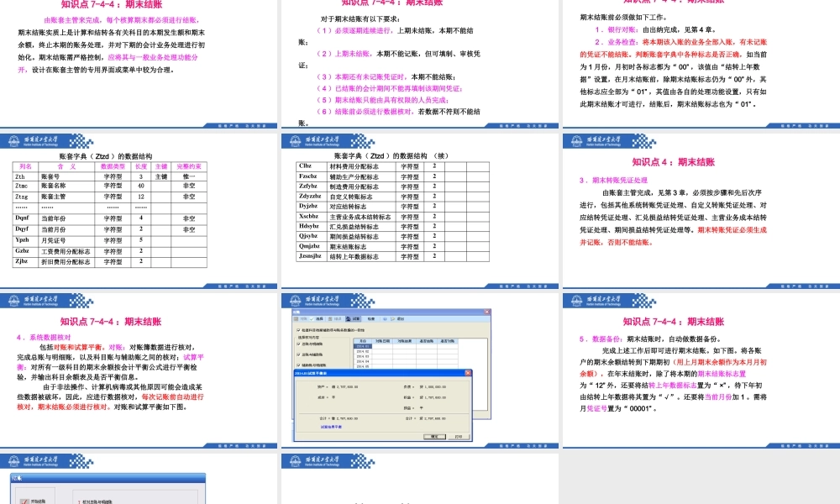Run the 检查 check function toolbar icon

point(370,318)
